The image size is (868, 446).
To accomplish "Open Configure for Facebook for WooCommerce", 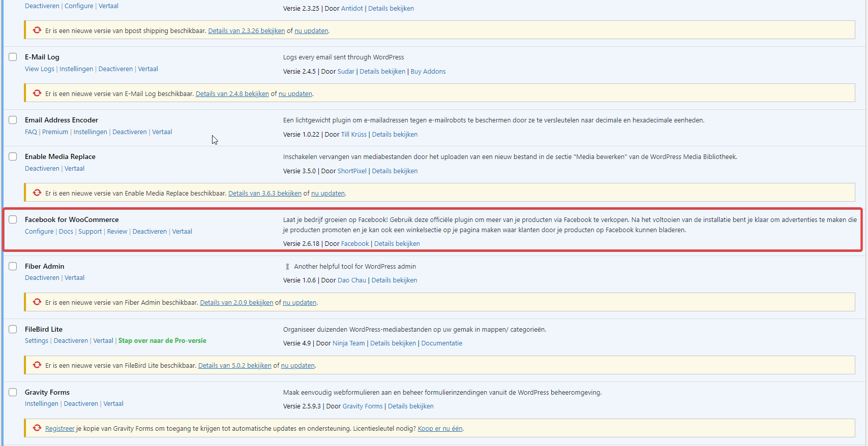I will 39,232.
